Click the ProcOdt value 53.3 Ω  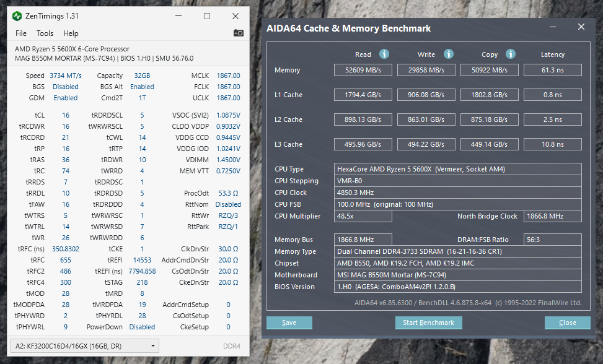[228, 193]
